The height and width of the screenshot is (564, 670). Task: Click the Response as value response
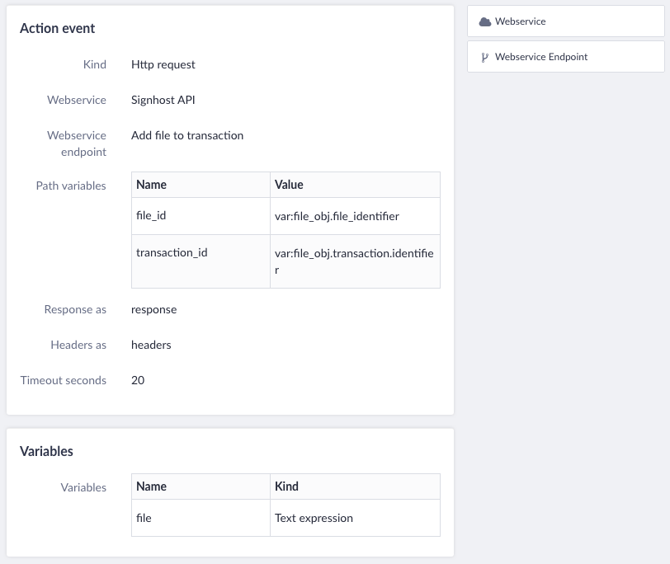pos(154,310)
